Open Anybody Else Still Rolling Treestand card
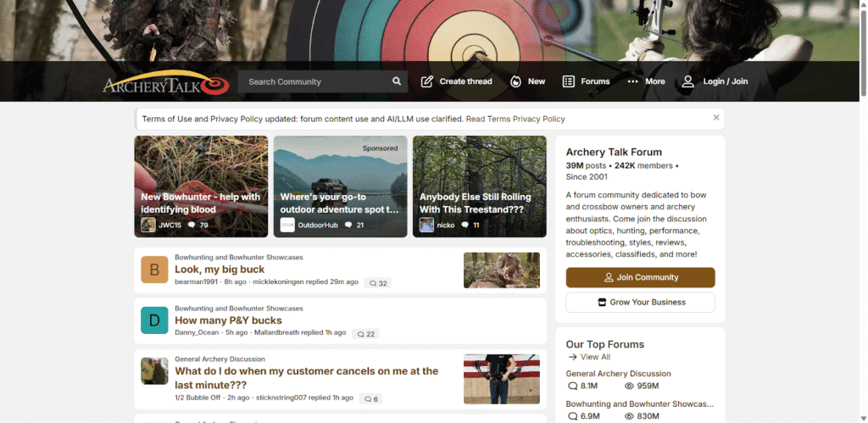 pyautogui.click(x=480, y=186)
